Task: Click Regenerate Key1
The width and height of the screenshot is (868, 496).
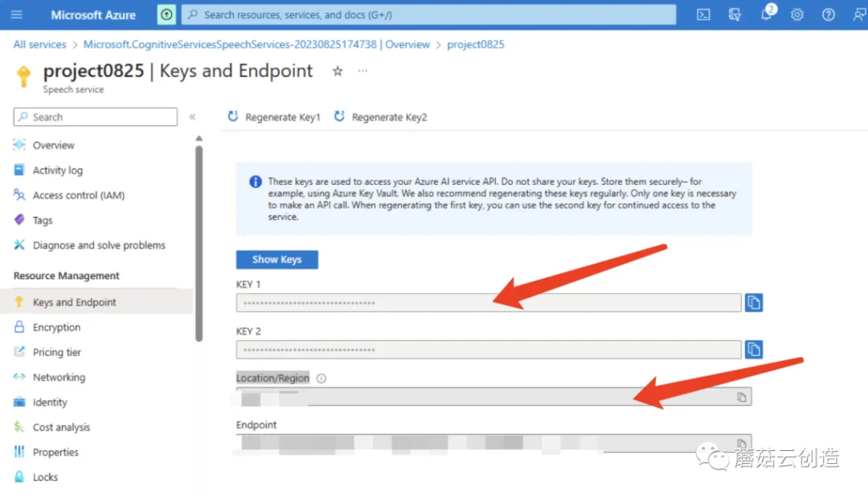Action: [x=274, y=117]
